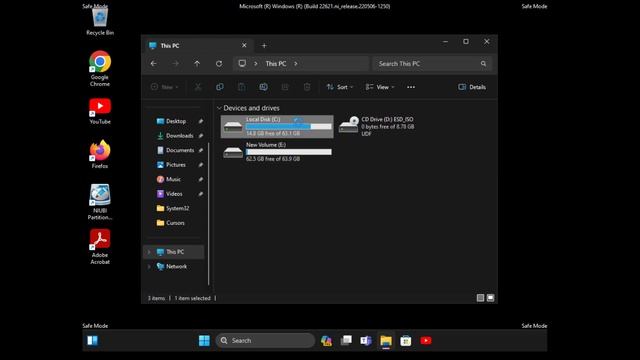This screenshot has height=360, width=640.
Task: Go forward in File Explorer
Action: (176, 64)
